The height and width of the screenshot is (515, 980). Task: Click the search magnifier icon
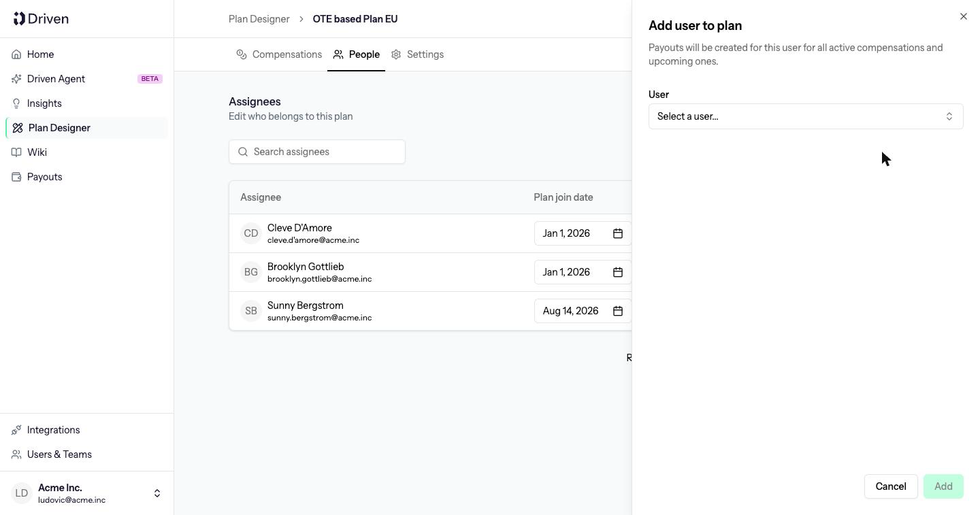click(243, 152)
